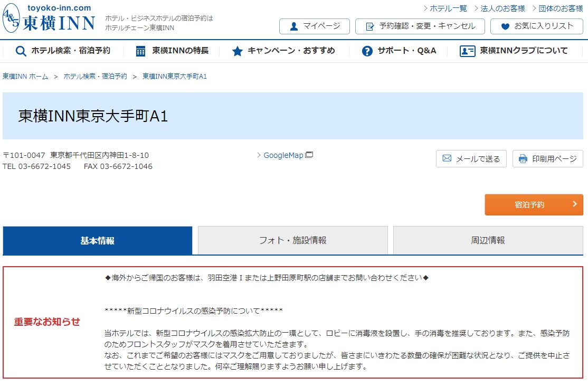Open the キャンペーン・おすすめ menu item
Image resolution: width=588 pixels, height=386 pixels.
pos(283,51)
